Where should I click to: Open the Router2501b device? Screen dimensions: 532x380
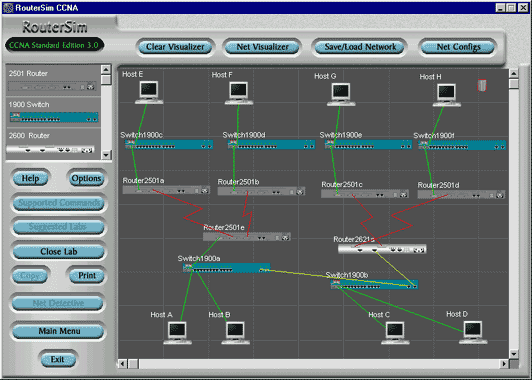(x=261, y=191)
